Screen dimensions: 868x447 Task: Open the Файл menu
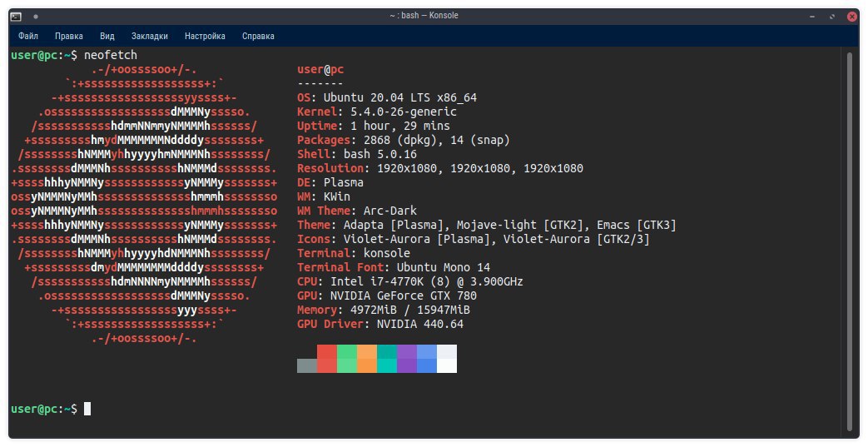[28, 36]
